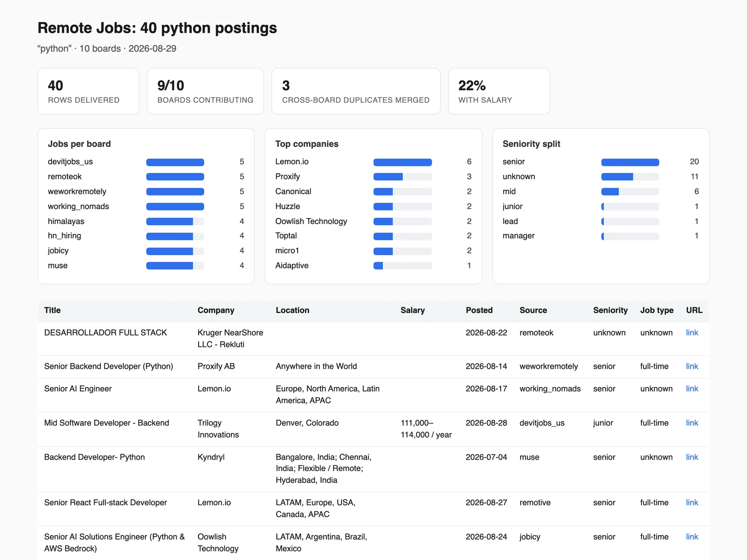Screen dimensions: 747x560
Task: Select Huzzle in Top companies
Action: pos(288,206)
